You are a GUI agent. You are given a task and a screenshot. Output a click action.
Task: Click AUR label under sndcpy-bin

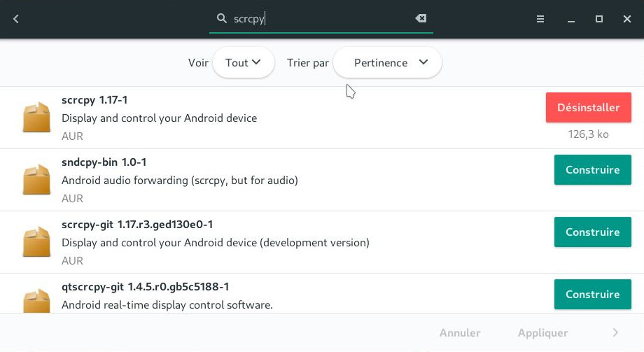point(72,198)
